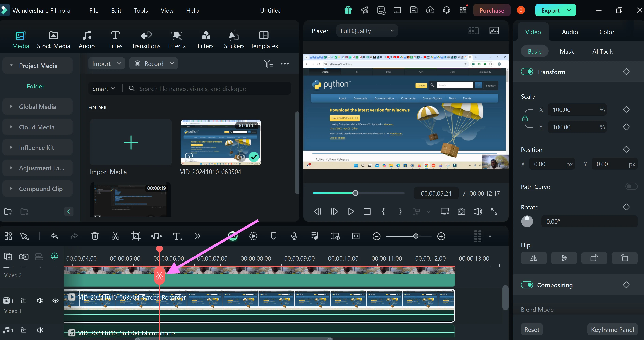Screen dimensions: 644x340
Task: Toggle Compositing section on/off
Action: tap(527, 285)
